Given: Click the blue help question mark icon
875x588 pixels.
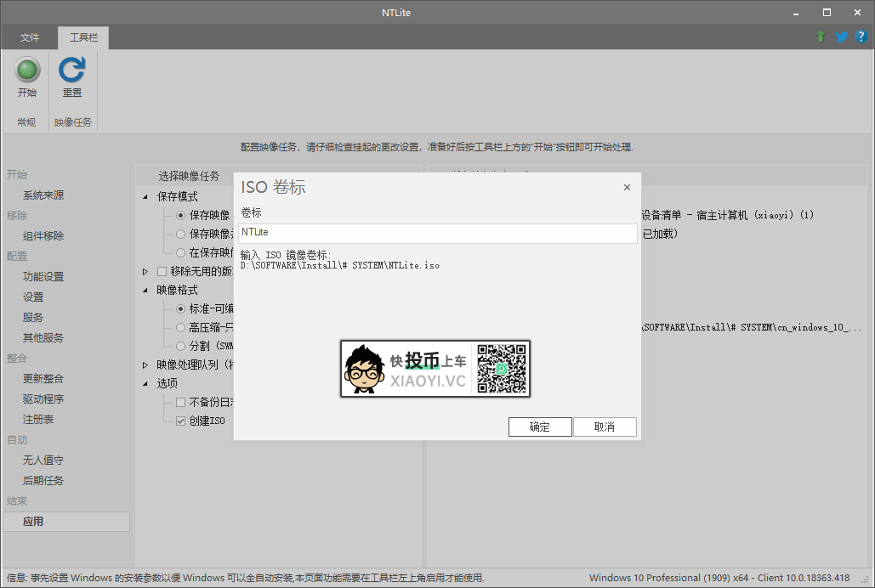Looking at the screenshot, I should [x=861, y=37].
